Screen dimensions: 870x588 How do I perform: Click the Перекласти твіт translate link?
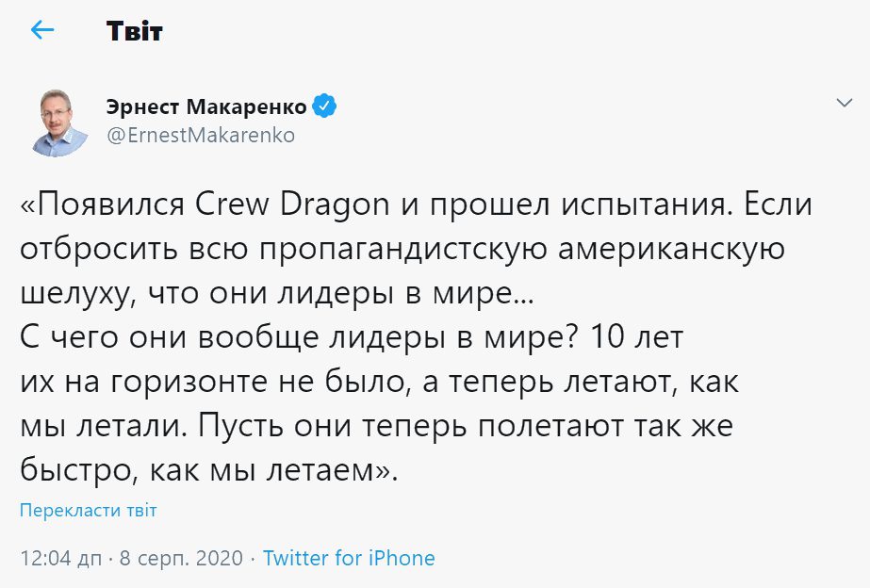click(x=88, y=511)
